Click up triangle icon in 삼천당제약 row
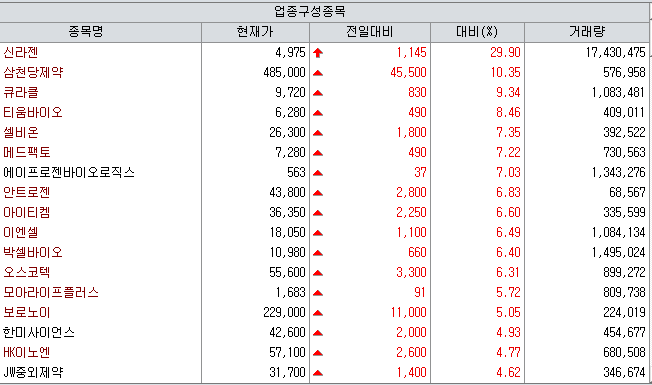 (318, 73)
